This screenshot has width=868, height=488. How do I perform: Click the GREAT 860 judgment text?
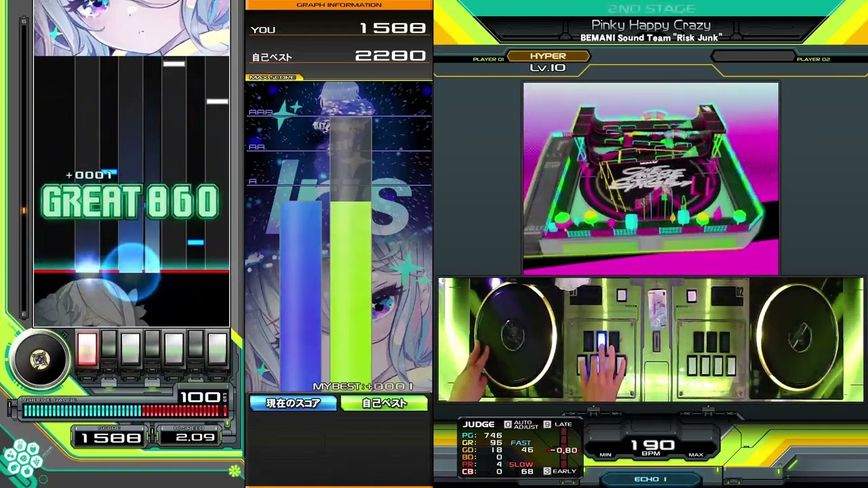click(x=130, y=202)
